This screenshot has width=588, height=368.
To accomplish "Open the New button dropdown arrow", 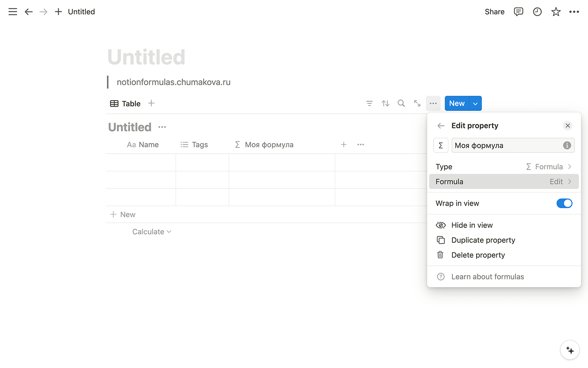I will (475, 103).
